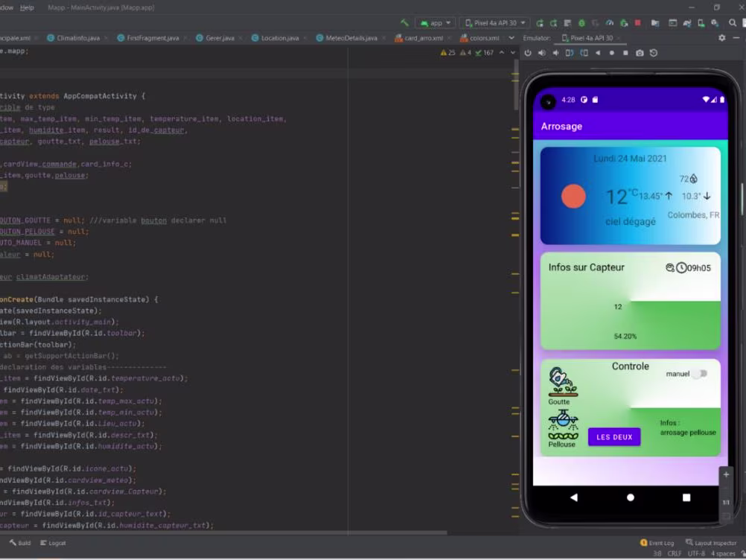Screen dimensions: 746x560
Task: Click the emulator toolbar Back triangle
Action: (598, 53)
